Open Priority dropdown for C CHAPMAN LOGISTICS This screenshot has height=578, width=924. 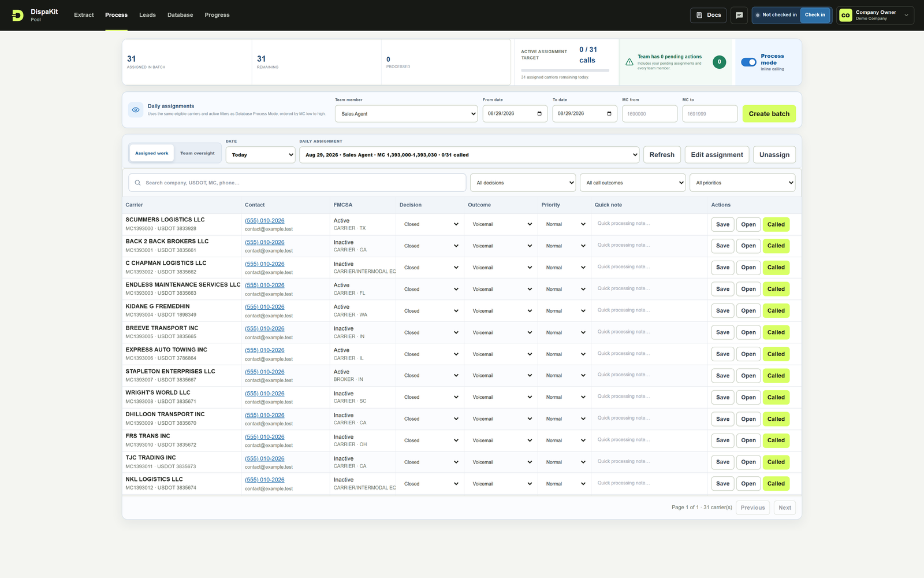pyautogui.click(x=565, y=268)
